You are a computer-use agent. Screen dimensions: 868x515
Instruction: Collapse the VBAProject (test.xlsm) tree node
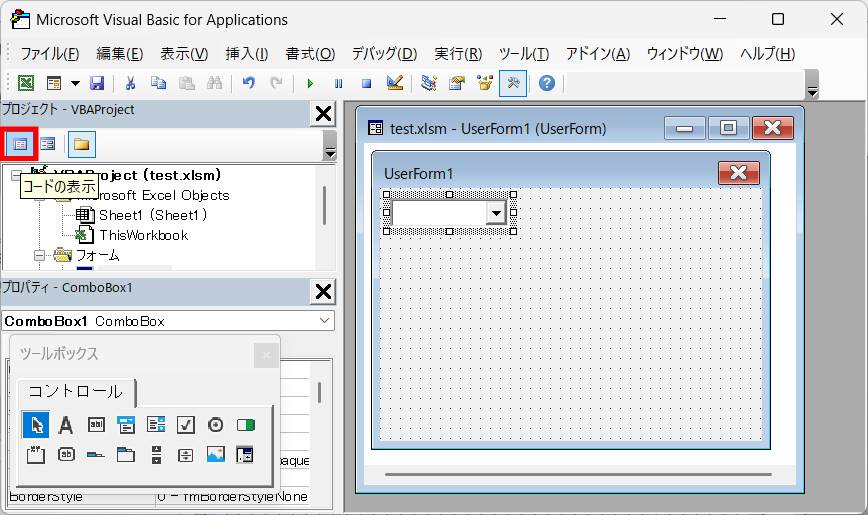(16, 175)
